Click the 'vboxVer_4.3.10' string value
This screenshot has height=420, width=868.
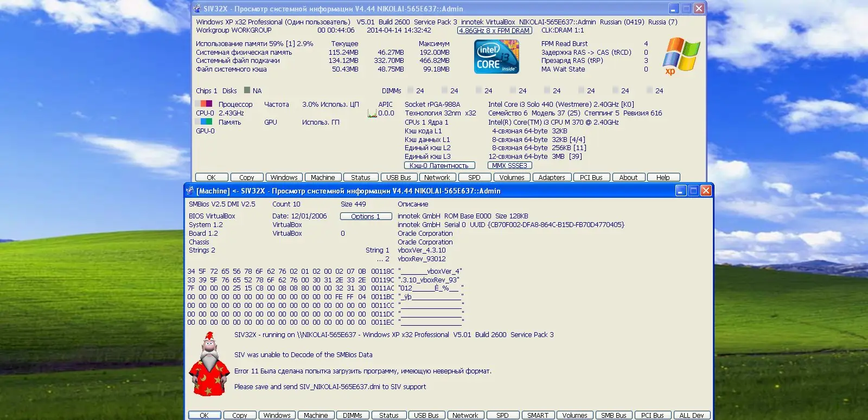point(422,250)
